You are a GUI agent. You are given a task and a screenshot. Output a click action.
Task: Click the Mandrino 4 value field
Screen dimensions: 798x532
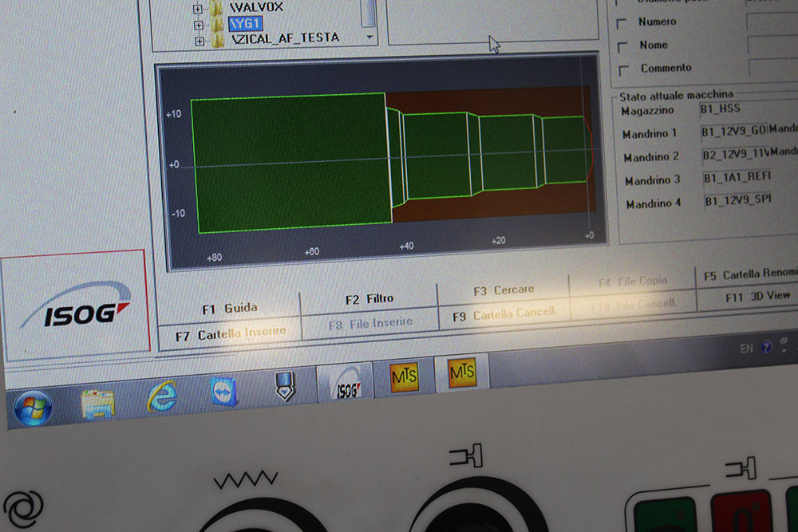point(738,201)
